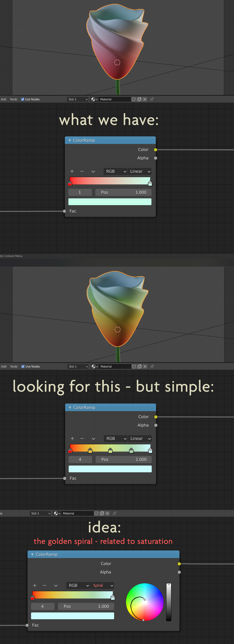The image size is (234, 644).
Task: Open the material browse sphere icon above 'looking for this'
Action: [x=95, y=366]
